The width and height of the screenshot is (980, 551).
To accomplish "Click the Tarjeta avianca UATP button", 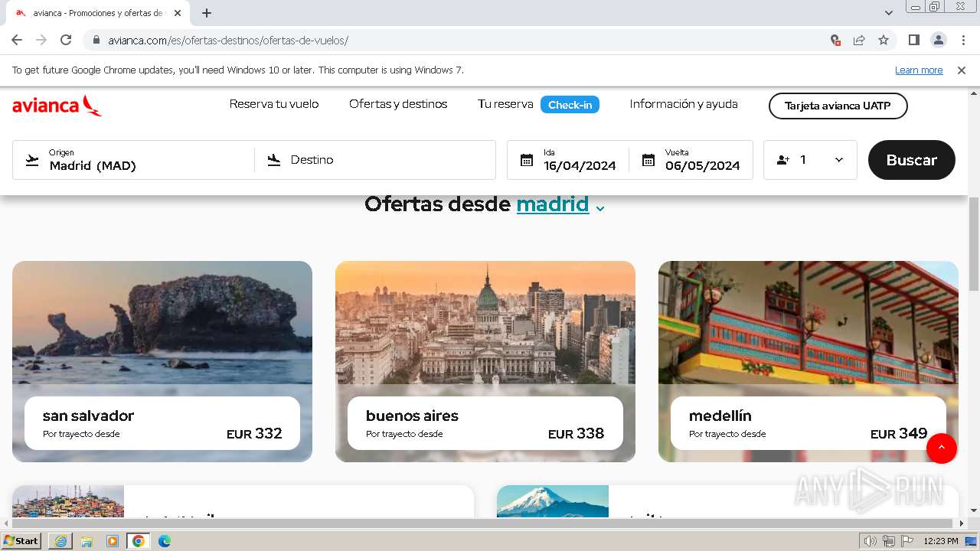I will tap(838, 106).
